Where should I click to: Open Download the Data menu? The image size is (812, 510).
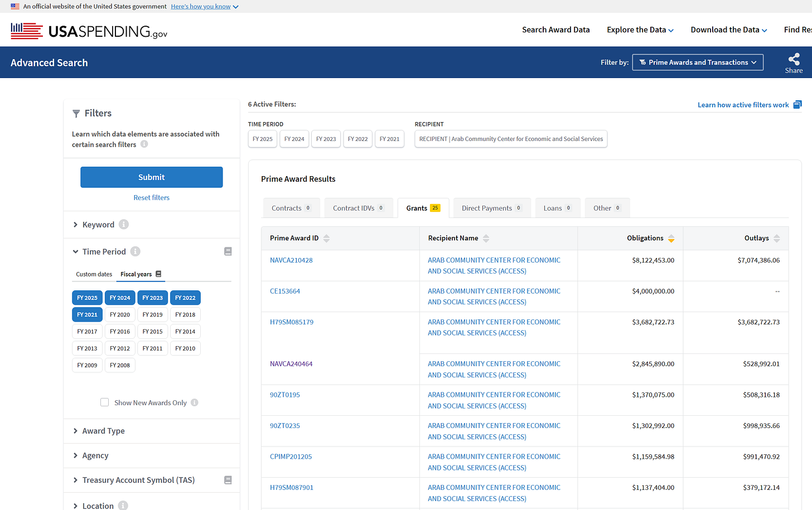[729, 30]
